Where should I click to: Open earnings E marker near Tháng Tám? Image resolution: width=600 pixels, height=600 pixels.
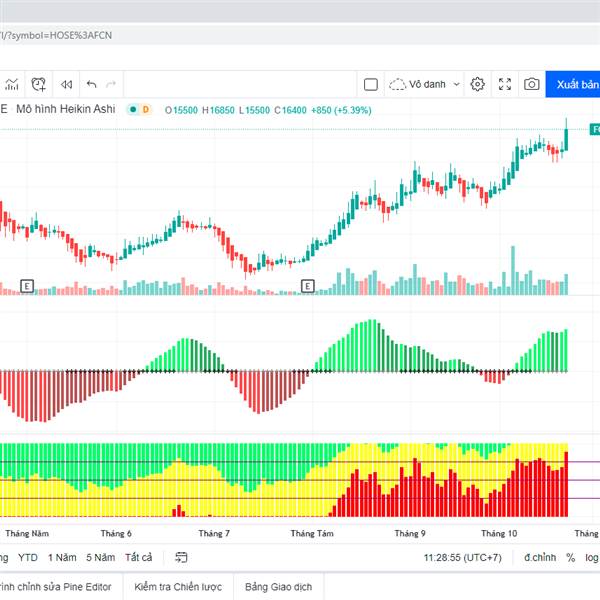[308, 286]
